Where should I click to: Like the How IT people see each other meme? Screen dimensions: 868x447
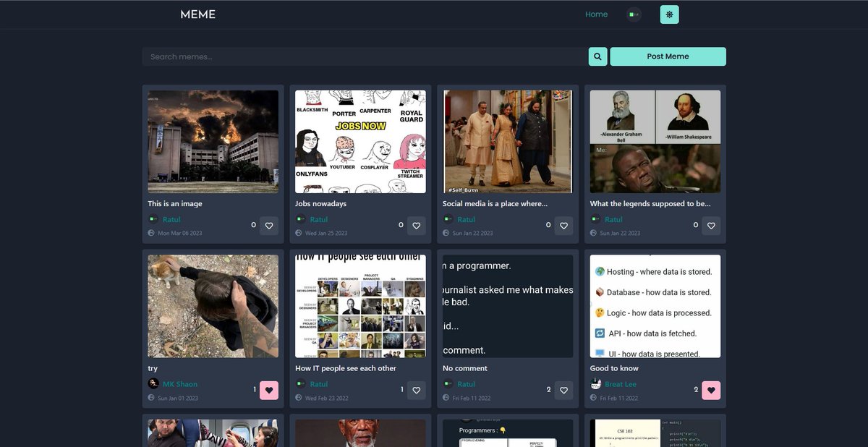tap(417, 390)
